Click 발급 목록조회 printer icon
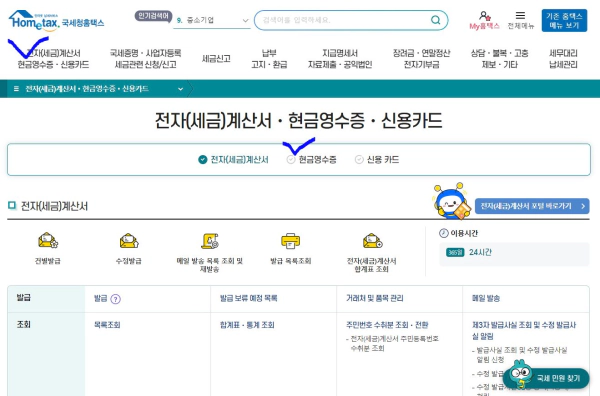 290,241
